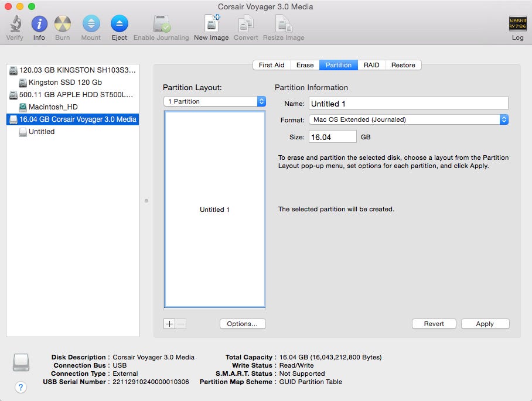Screen dimensions: 532x401
Task: Click the Verify microscope icon
Action: tap(15, 24)
